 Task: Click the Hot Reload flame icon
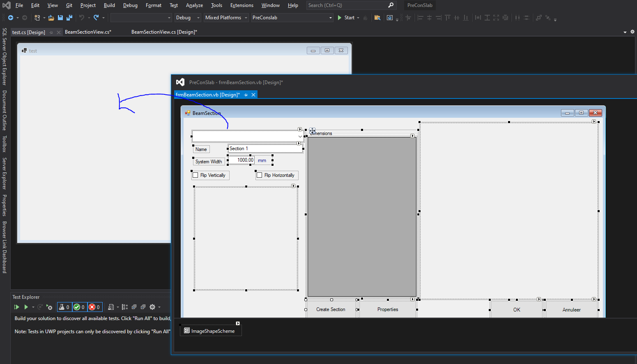365,18
